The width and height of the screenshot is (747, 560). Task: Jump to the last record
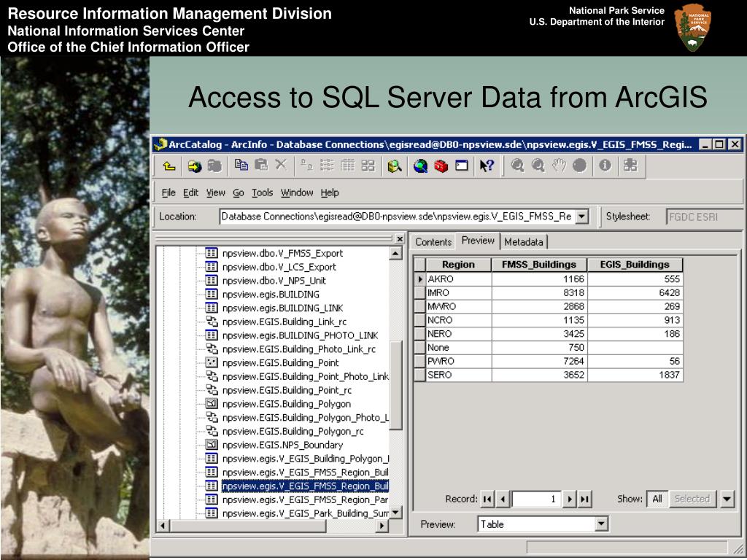click(x=584, y=499)
